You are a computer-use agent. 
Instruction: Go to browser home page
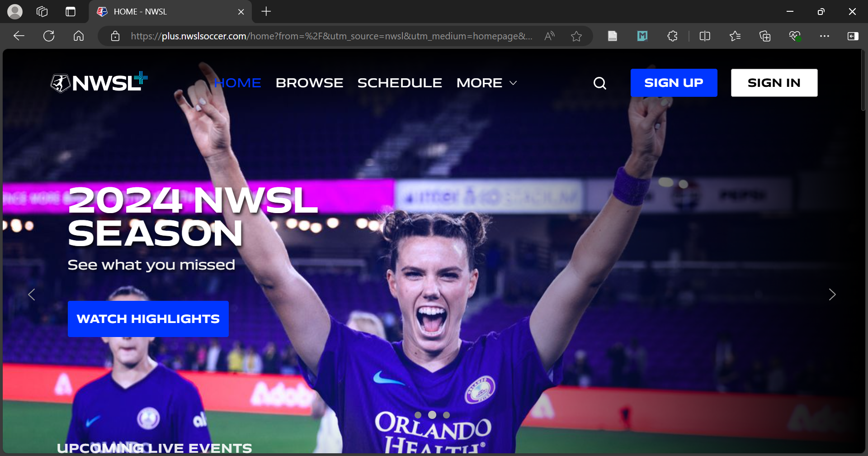(79, 36)
